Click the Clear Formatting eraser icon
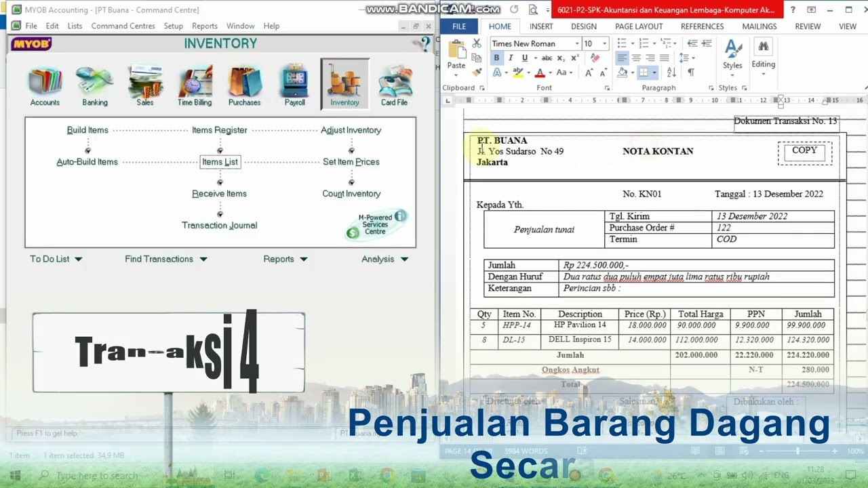This screenshot has height=488, width=868. coord(596,58)
